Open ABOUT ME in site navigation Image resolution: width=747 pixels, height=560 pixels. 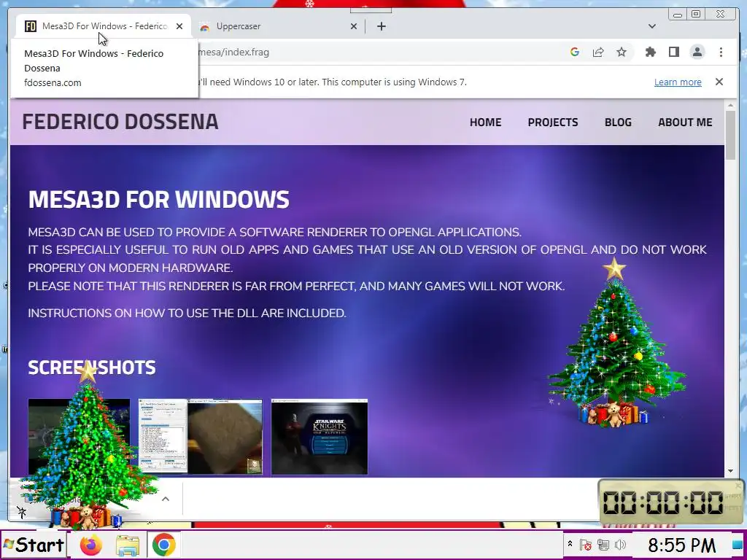pos(685,122)
